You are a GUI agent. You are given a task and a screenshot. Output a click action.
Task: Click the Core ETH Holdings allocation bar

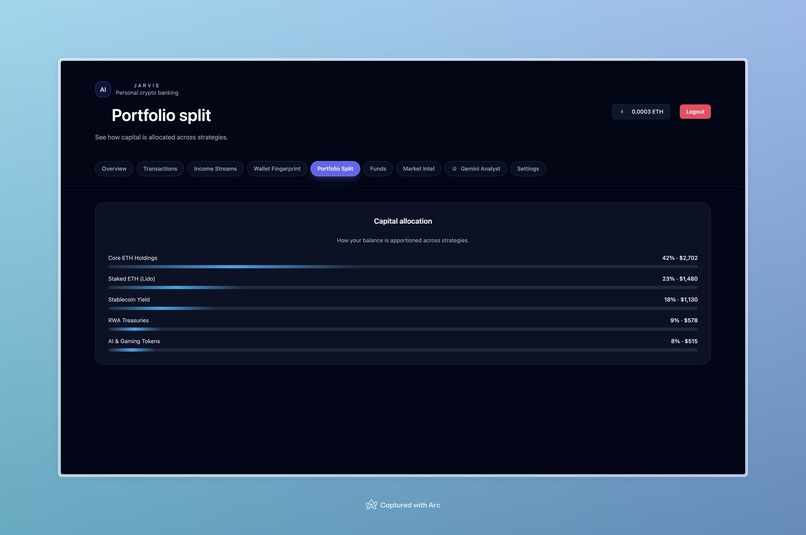pyautogui.click(x=402, y=267)
